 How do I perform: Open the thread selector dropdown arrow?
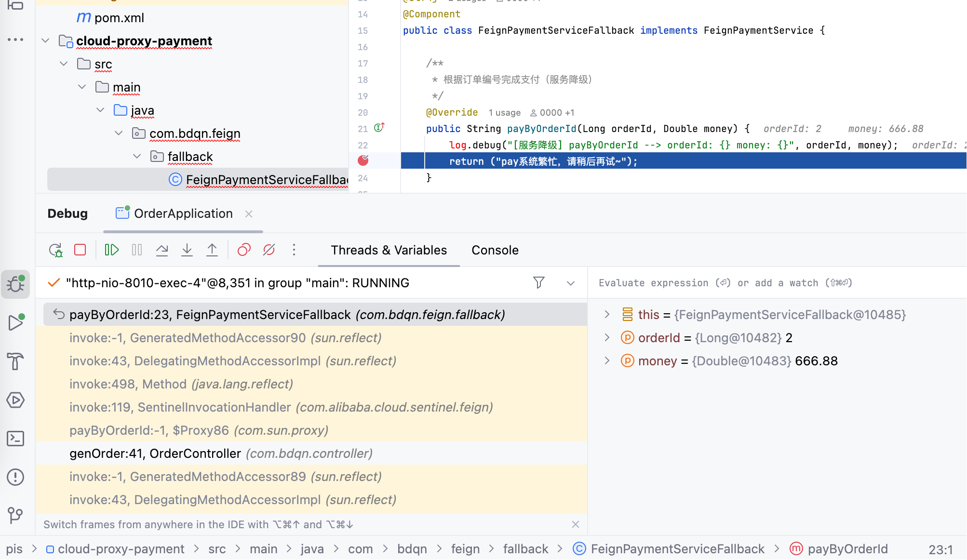click(571, 283)
